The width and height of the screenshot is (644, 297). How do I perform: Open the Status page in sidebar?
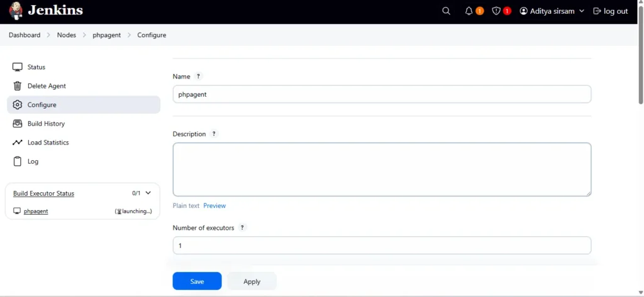[x=36, y=67]
